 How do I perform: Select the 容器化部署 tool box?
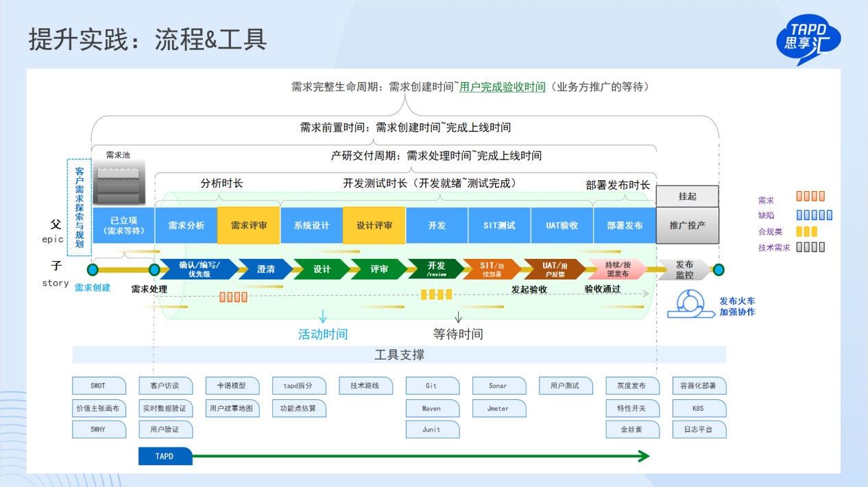[699, 386]
